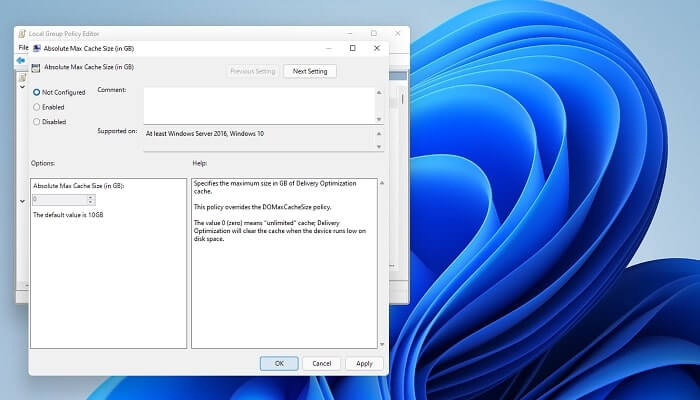The width and height of the screenshot is (700, 400).
Task: Click the back arrow in Group Policy Editor toolbar
Action: (x=21, y=60)
